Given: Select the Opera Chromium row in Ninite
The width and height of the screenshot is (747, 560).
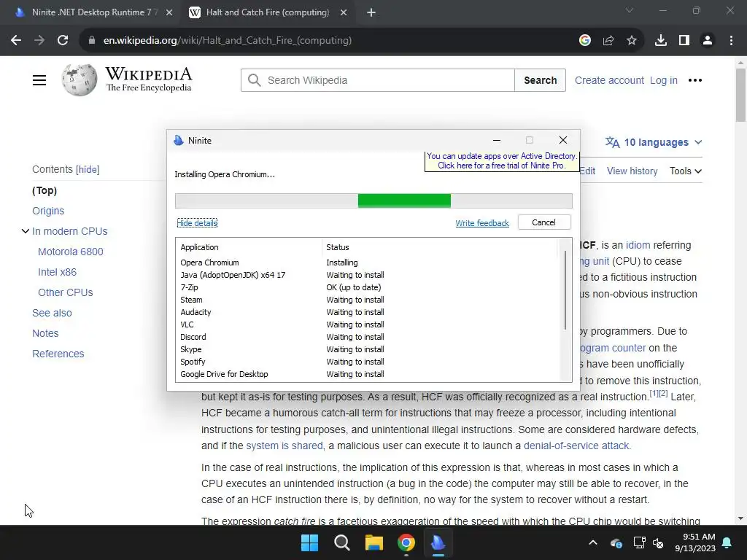Looking at the screenshot, I should 366,262.
